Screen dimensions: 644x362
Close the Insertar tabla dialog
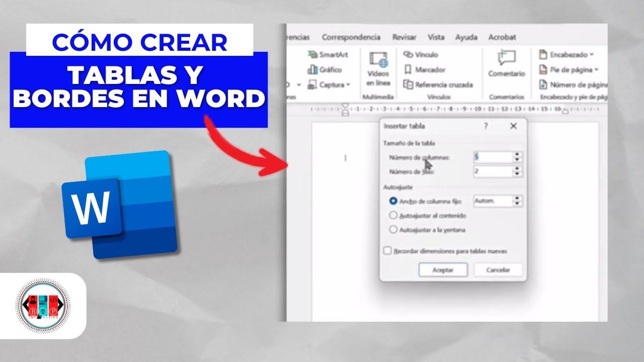click(513, 126)
